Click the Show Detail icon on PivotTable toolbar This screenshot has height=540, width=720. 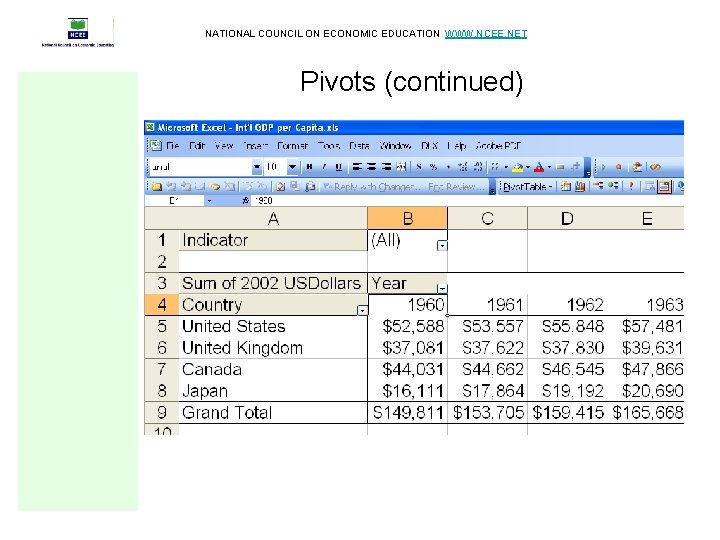pos(613,186)
